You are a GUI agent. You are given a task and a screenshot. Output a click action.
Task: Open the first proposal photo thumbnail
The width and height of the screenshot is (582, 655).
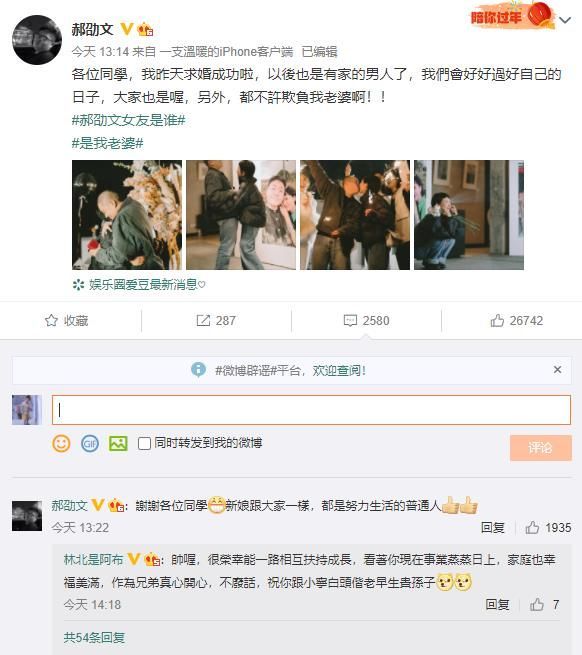point(127,215)
